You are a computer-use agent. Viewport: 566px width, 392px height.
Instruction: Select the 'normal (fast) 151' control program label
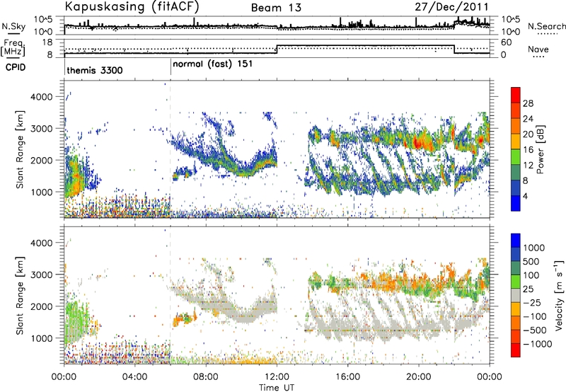[x=213, y=64]
